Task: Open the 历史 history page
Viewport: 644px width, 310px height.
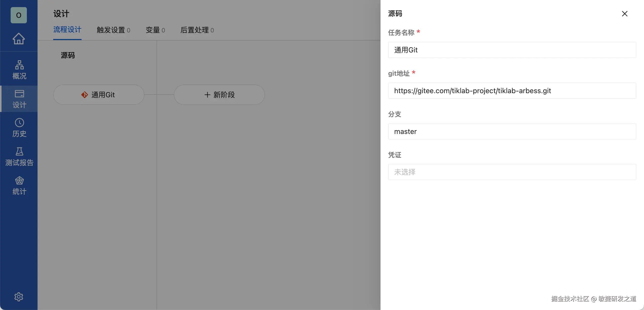Action: [19, 128]
